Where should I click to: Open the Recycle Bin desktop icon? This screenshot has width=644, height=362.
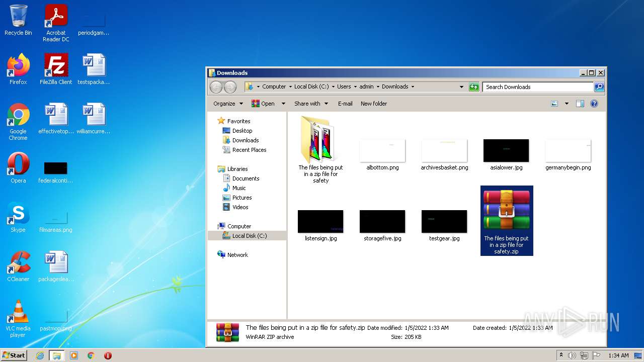point(18,20)
